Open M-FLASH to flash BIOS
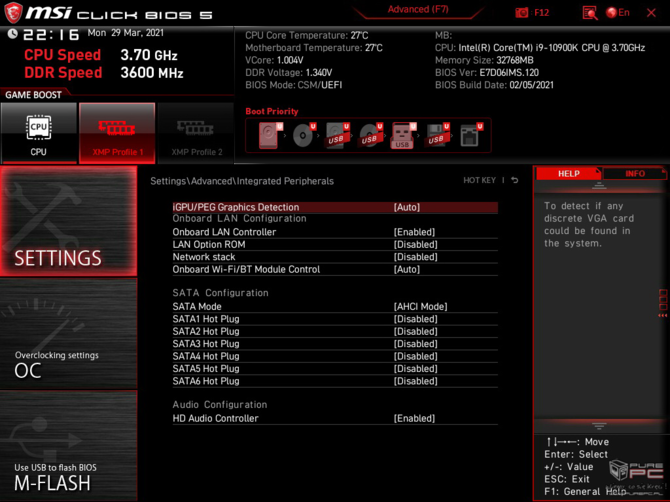The image size is (670, 502). click(x=68, y=446)
